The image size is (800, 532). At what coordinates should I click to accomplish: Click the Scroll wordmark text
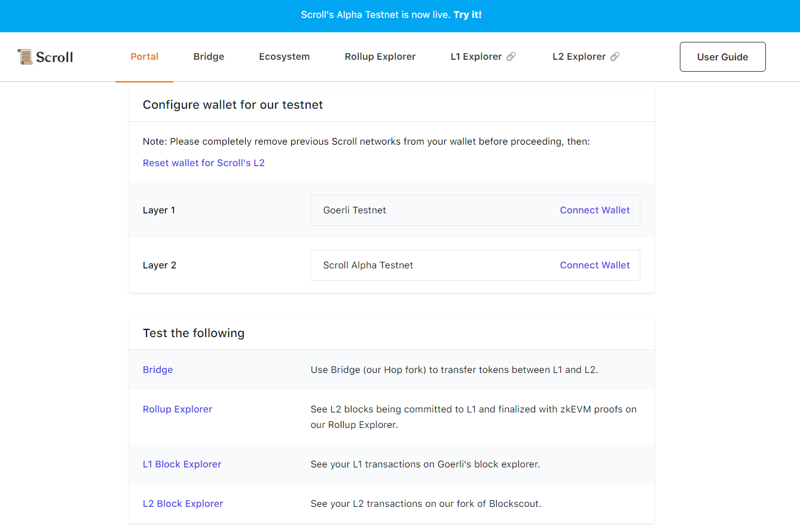tap(54, 57)
